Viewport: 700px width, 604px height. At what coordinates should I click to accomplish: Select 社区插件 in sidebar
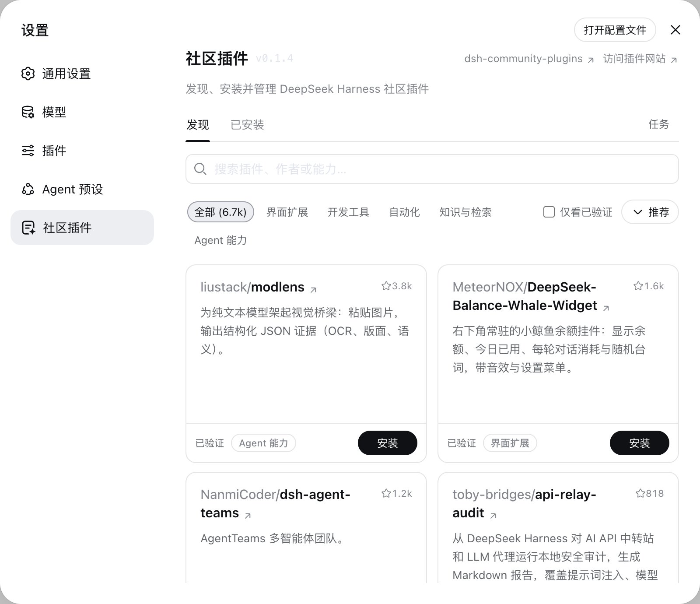(82, 228)
